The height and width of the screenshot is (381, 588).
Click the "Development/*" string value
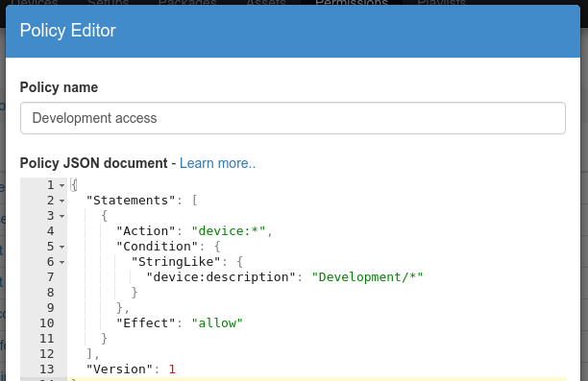click(x=367, y=276)
